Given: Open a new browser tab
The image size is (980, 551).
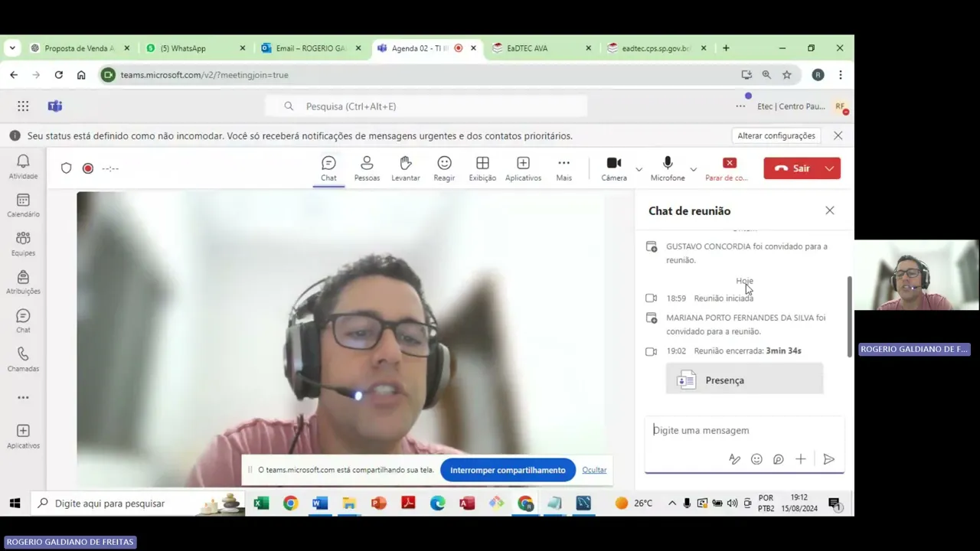Looking at the screenshot, I should coord(726,48).
